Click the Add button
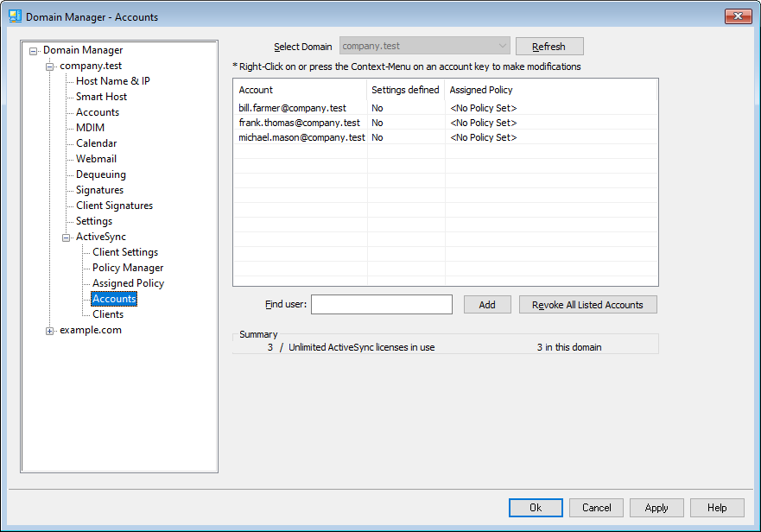 click(487, 305)
